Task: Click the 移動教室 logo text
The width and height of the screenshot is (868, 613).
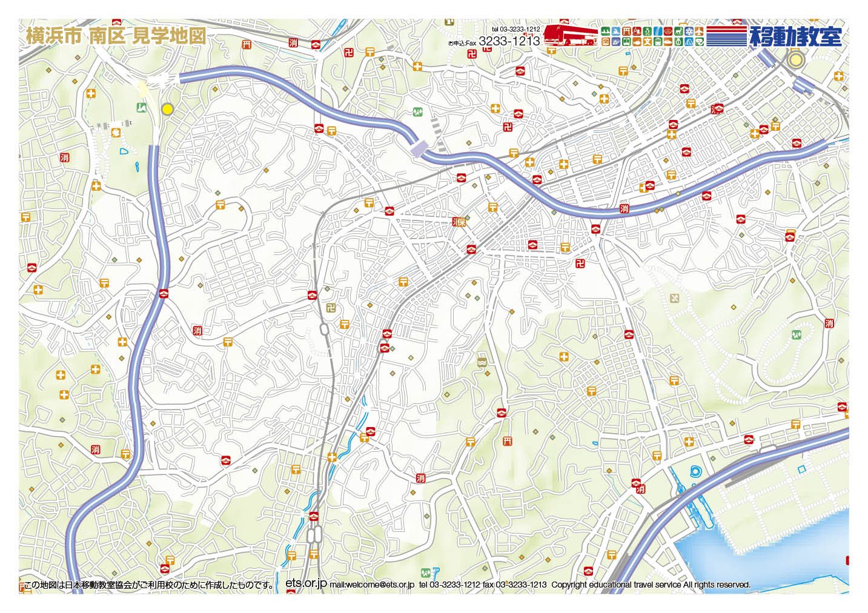Action: (795, 36)
